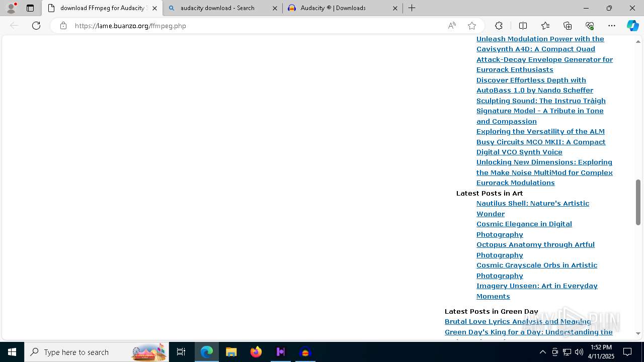Screen dimensions: 644x362
Task: Open Settings and more ellipsis menu
Action: [612, 26]
